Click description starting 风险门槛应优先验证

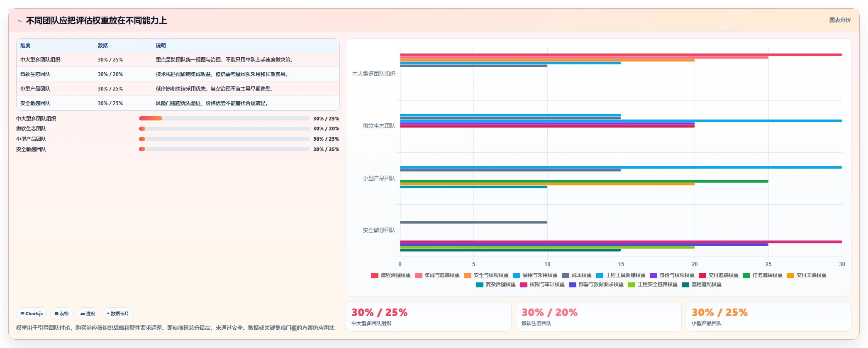point(213,103)
